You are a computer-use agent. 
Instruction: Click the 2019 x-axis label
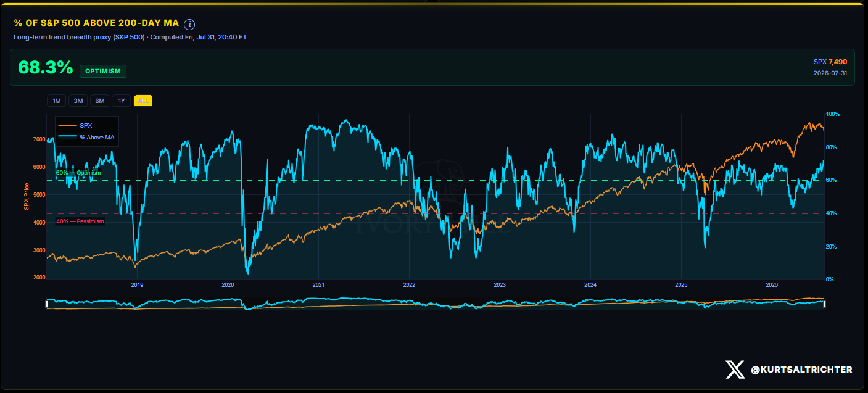[138, 285]
